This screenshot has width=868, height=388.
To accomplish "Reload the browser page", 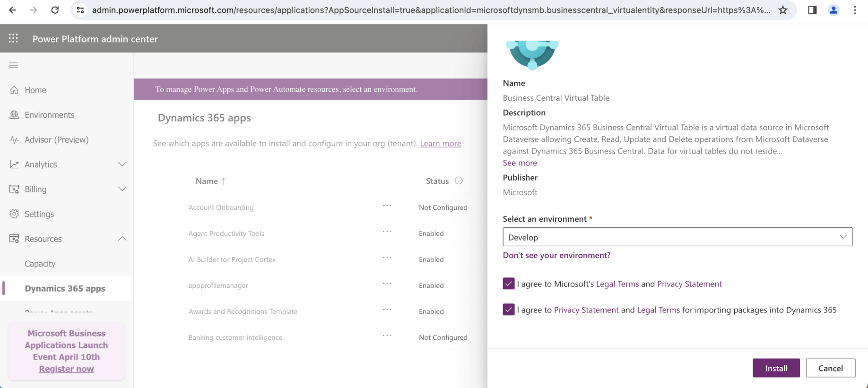I will point(55,10).
